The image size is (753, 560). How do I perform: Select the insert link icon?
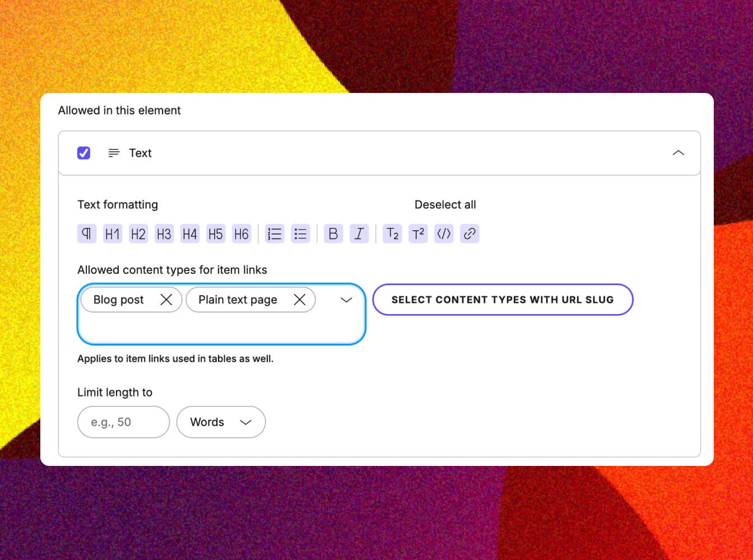click(470, 234)
